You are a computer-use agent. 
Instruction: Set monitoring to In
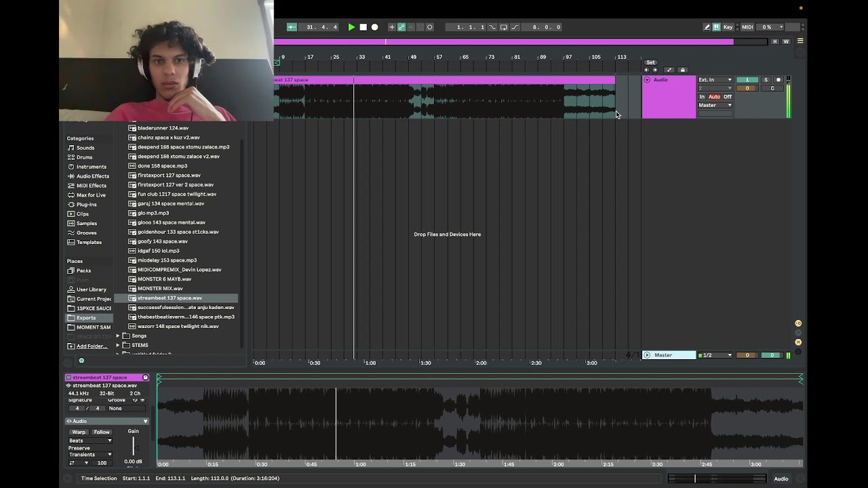[x=702, y=97]
